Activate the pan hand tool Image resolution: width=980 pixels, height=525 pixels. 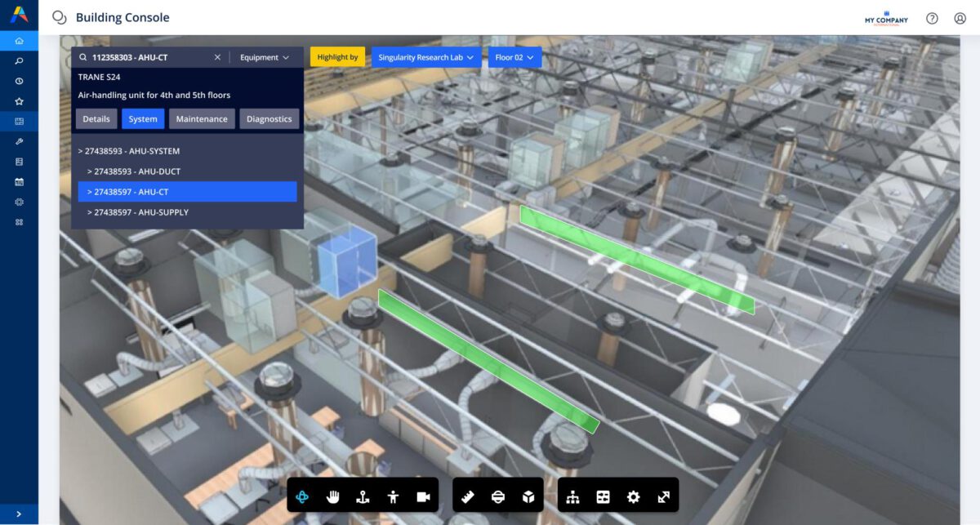point(333,496)
